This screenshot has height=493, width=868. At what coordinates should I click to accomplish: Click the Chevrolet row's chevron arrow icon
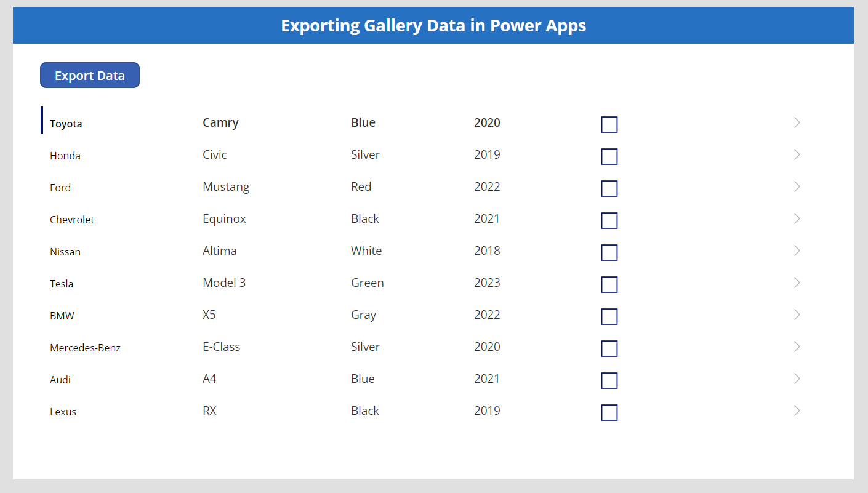click(x=797, y=218)
